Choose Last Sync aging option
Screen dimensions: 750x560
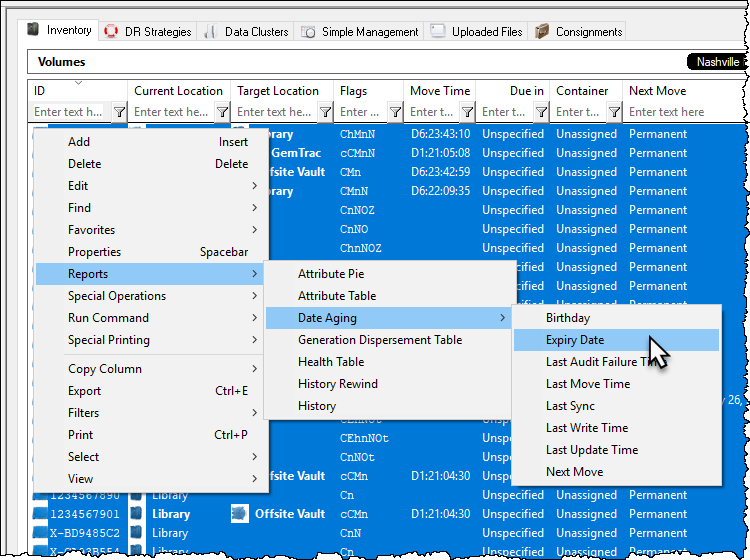pos(616,406)
